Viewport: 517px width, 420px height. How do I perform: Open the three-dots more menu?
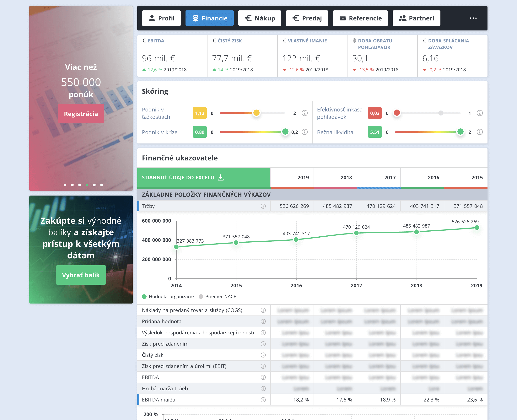pyautogui.click(x=473, y=18)
